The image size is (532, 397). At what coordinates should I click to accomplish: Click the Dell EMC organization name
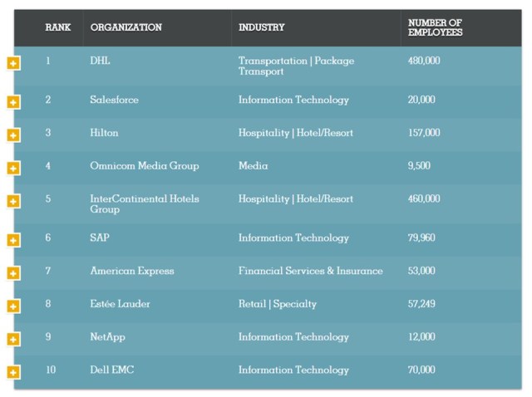point(111,370)
